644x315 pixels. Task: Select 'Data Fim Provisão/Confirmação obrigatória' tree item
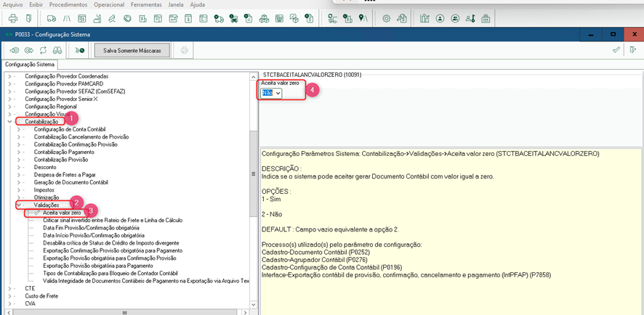pyautogui.click(x=91, y=228)
